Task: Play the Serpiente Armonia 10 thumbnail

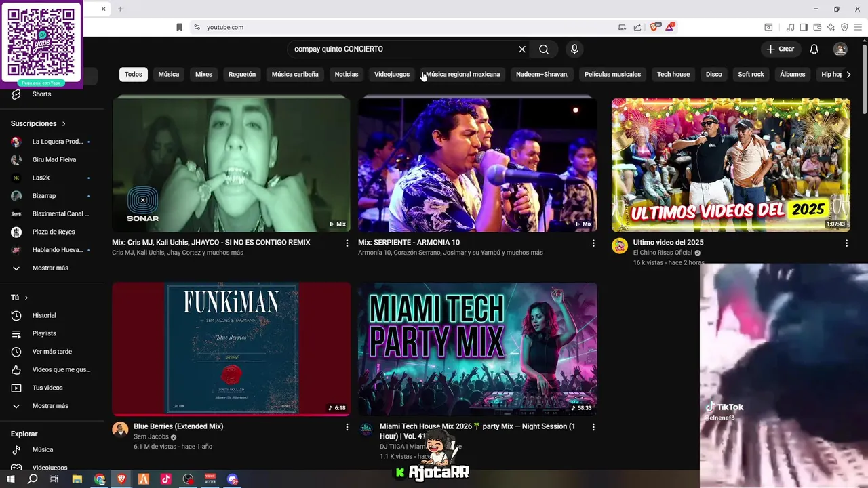Action: coord(477,165)
